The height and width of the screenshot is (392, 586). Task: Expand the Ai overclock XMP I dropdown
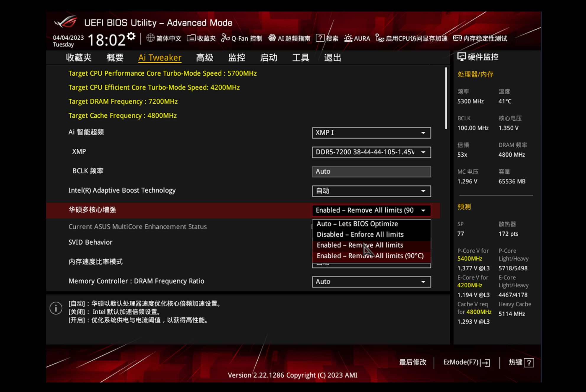(371, 133)
